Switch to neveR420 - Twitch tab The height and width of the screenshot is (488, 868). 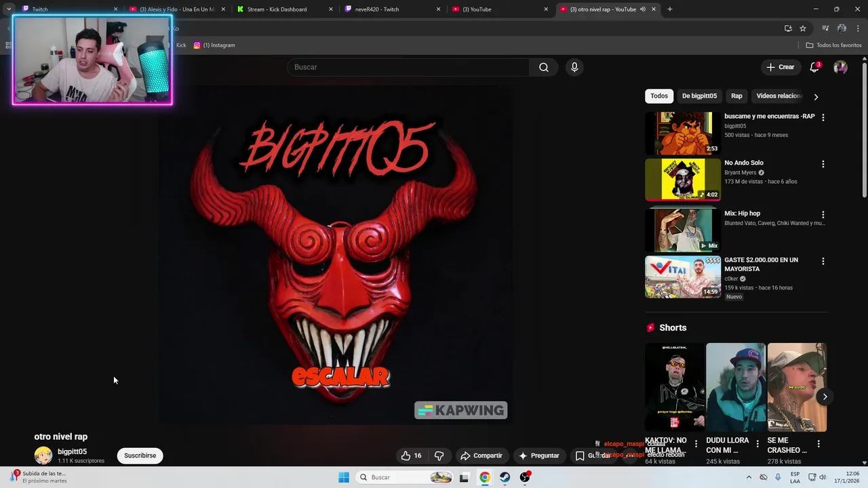[x=393, y=9]
